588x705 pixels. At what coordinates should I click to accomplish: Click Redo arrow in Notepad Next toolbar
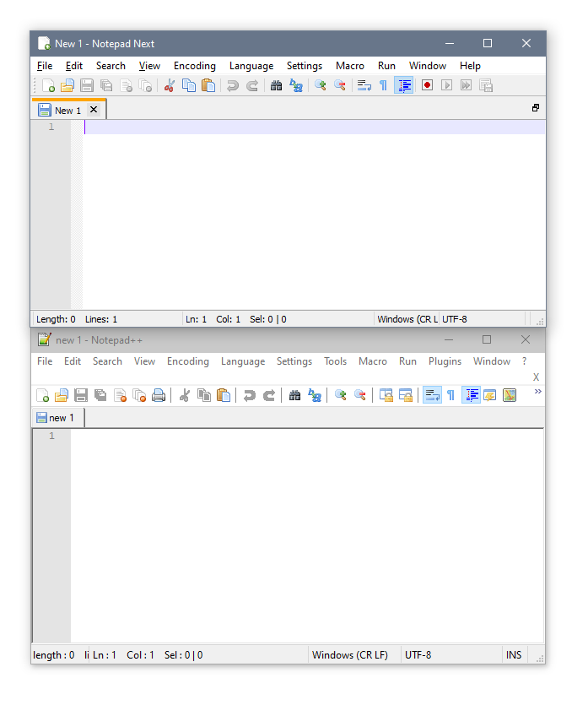click(252, 85)
